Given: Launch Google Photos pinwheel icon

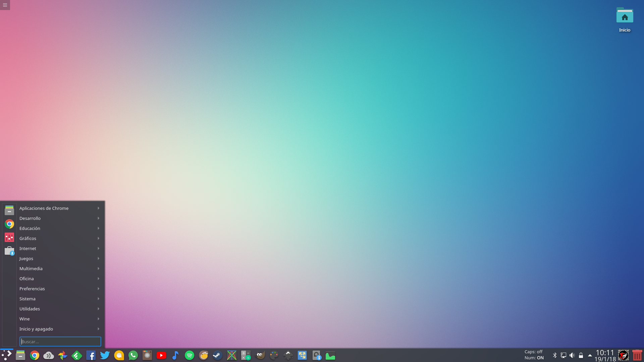Looking at the screenshot, I should pyautogui.click(x=63, y=355).
